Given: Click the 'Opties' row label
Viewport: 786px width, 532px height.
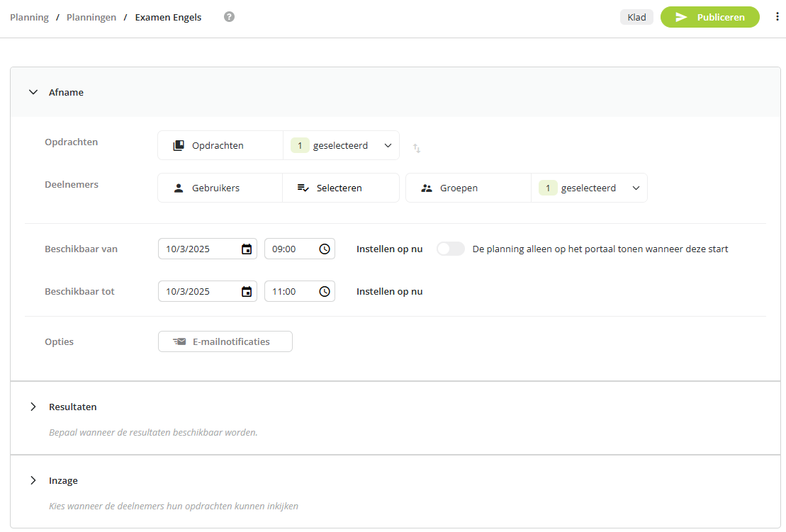Looking at the screenshot, I should [x=59, y=341].
